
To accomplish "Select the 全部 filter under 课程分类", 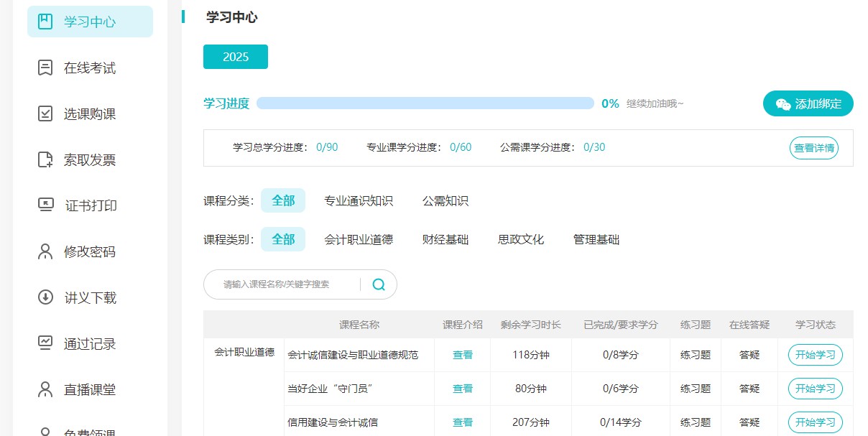I will [x=283, y=200].
